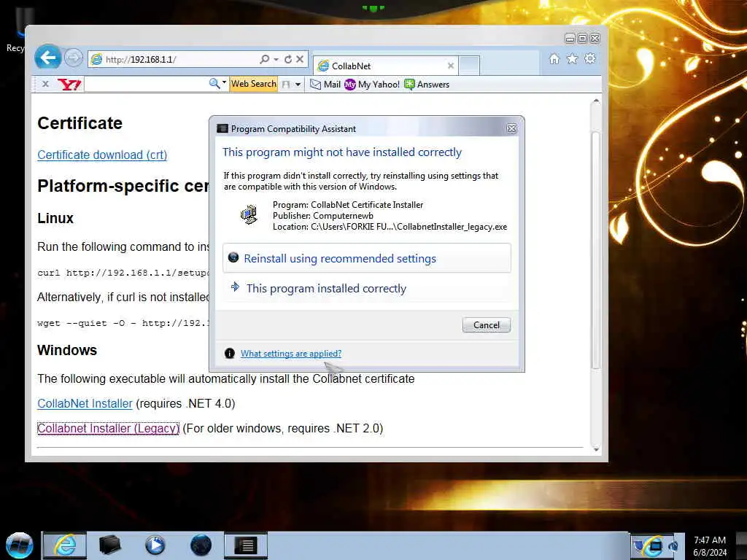The width and height of the screenshot is (747, 560).
Task: Expand dropdown arrow next to highlighter icon
Action: tap(298, 85)
